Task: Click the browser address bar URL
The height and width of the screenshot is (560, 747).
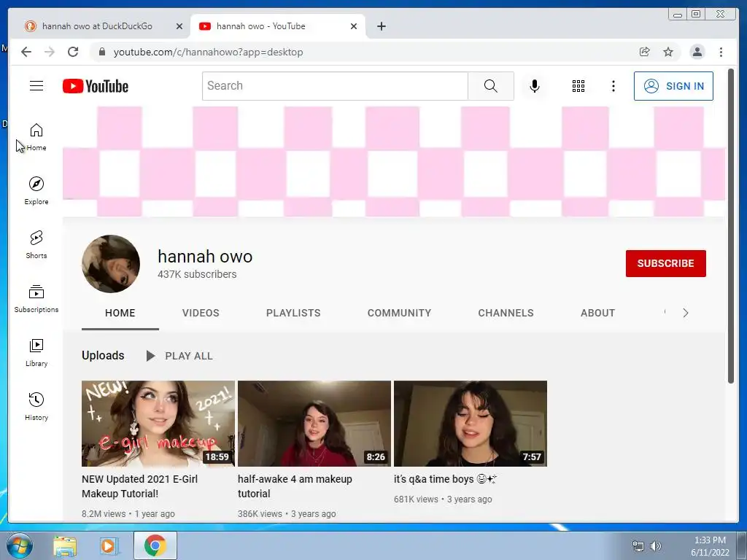Action: point(208,52)
